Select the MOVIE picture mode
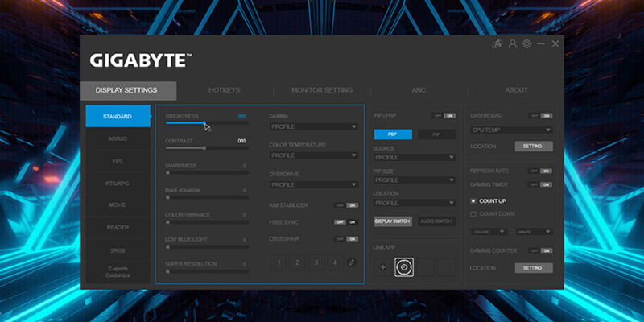644x322 pixels. coord(118,205)
